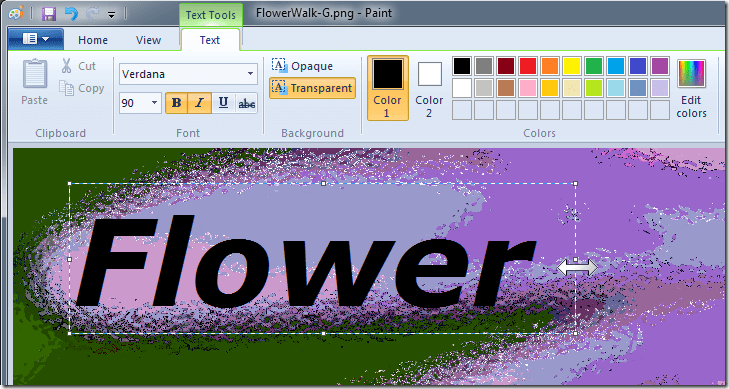Select the Text tab
This screenshot has height=389, width=729.
(210, 40)
